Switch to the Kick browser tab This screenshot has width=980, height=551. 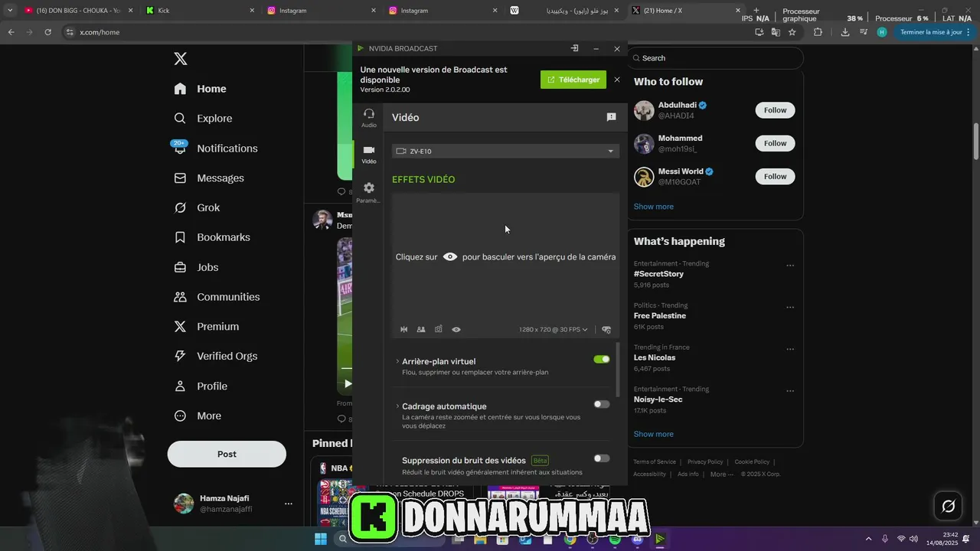point(198,11)
